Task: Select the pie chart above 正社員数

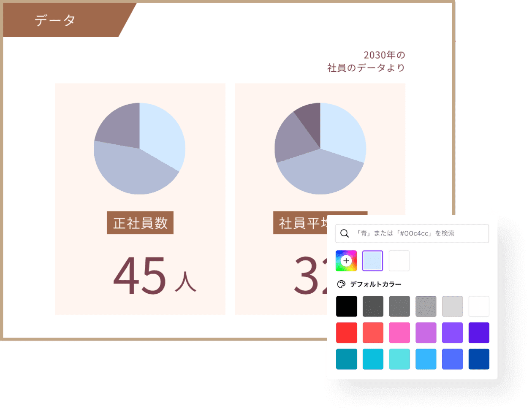Action: pos(140,149)
